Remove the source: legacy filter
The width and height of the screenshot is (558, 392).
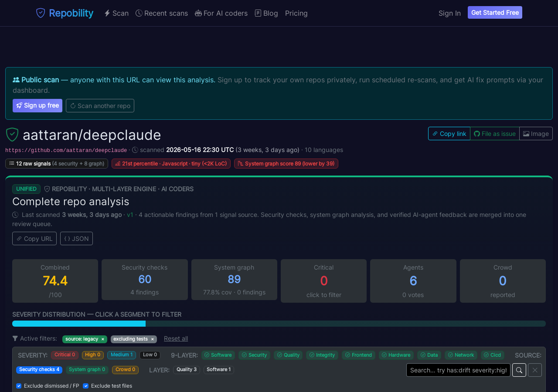pos(103,339)
